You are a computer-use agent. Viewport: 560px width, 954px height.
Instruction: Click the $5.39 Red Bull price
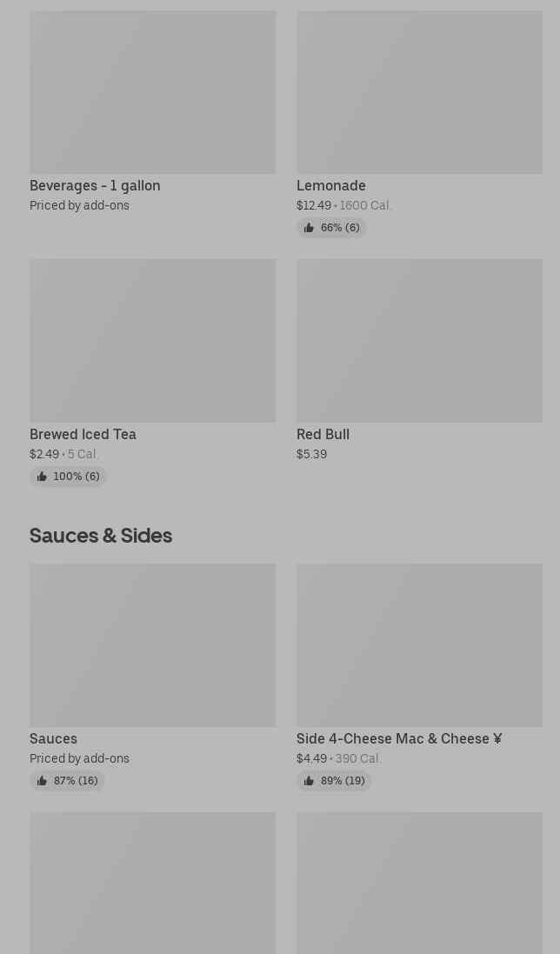[311, 454]
